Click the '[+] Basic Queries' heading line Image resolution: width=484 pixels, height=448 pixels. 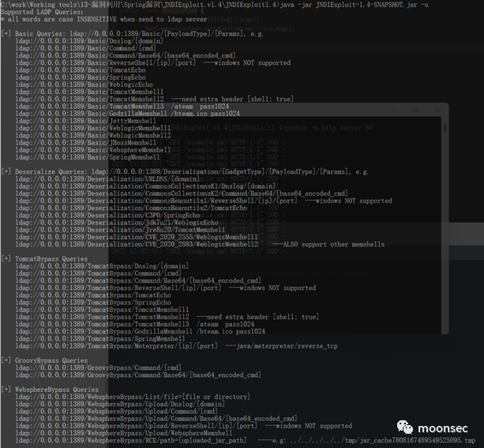132,34
